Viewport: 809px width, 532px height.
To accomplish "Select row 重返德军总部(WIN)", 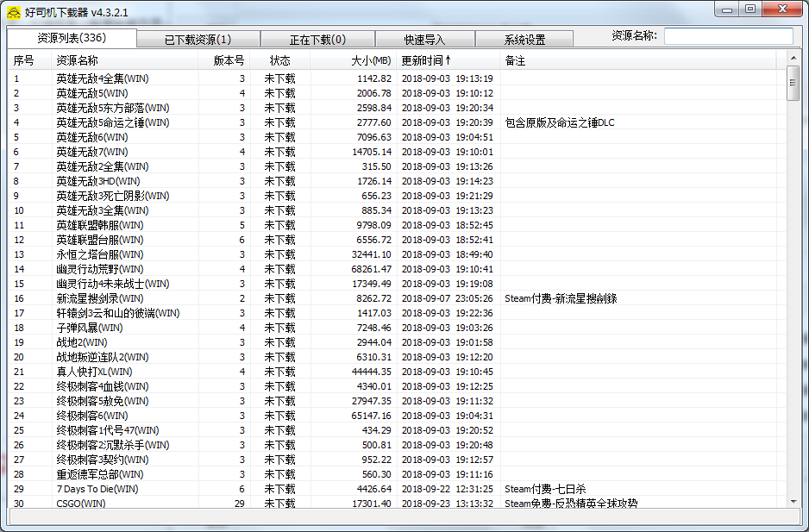I will point(397,474).
